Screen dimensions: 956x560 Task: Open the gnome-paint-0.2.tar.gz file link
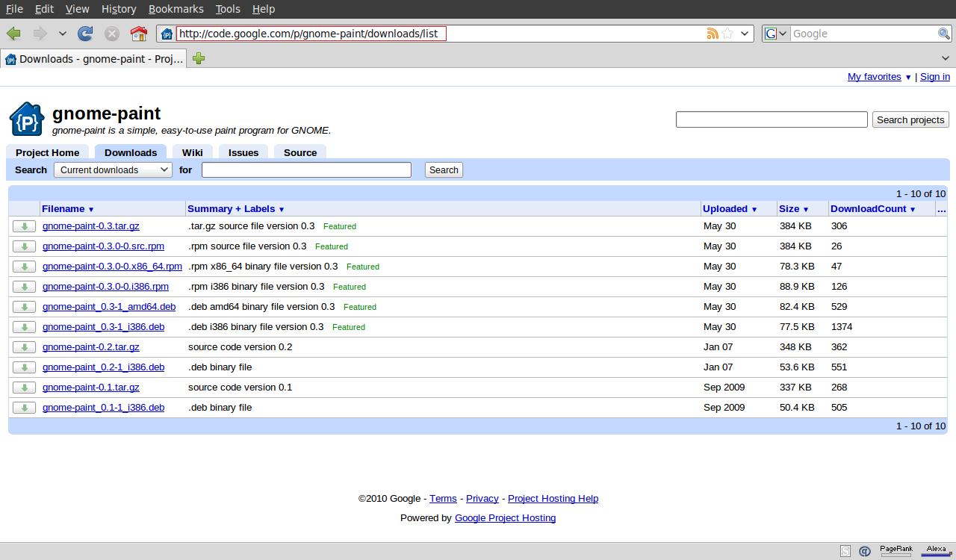91,347
